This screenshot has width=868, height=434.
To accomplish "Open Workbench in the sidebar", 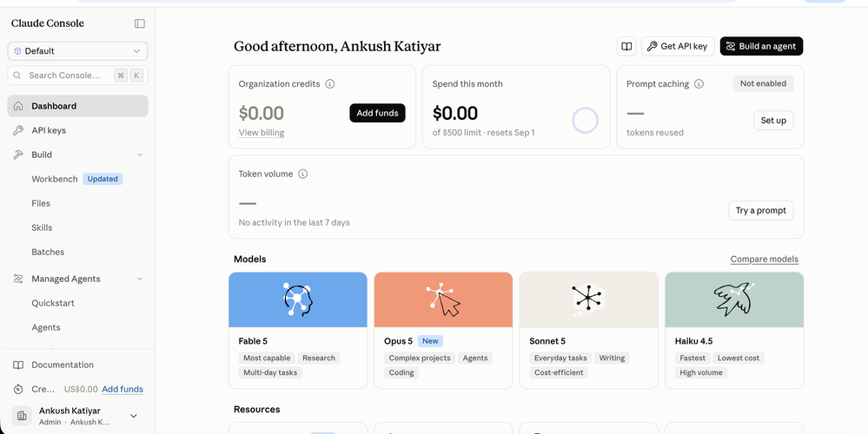I will click(x=54, y=179).
